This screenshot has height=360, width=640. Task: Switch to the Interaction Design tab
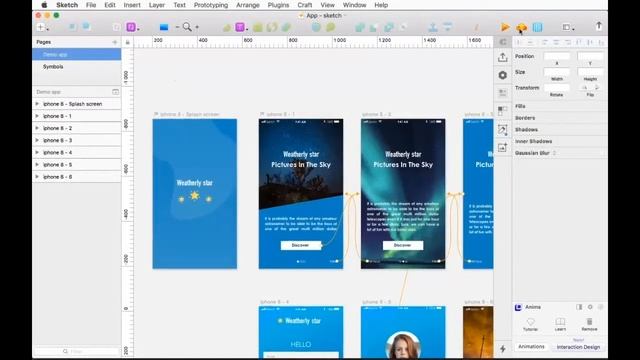pyautogui.click(x=578, y=347)
